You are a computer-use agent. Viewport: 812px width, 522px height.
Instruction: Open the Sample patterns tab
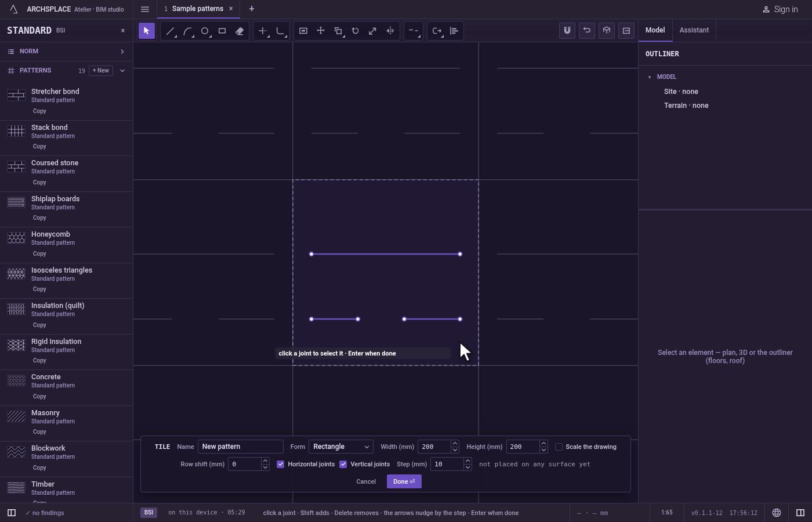pos(197,9)
